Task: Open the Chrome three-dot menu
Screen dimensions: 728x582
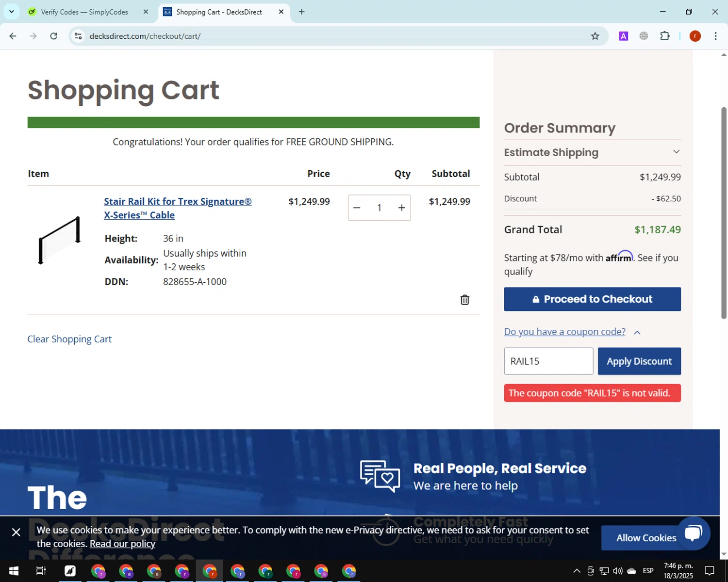Action: 715,36
